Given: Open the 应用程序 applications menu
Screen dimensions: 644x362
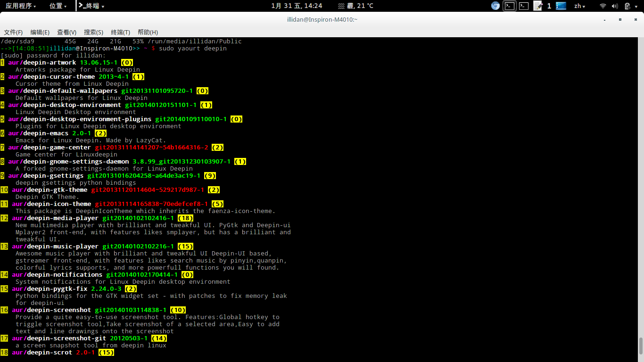Looking at the screenshot, I should pyautogui.click(x=21, y=6).
